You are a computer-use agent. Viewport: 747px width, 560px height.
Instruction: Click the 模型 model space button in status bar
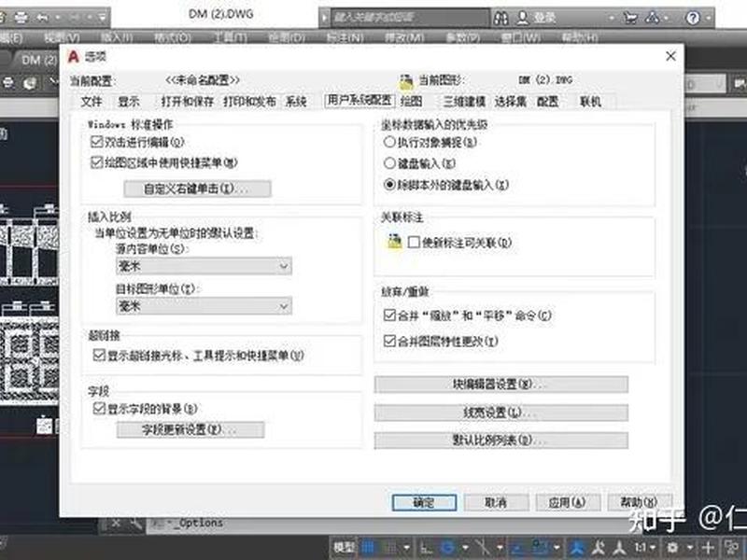[x=345, y=548]
